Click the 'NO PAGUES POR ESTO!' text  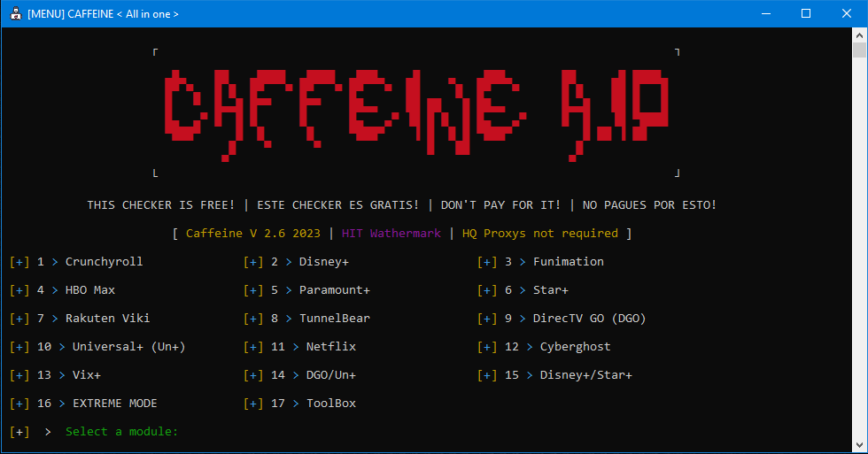tap(649, 205)
